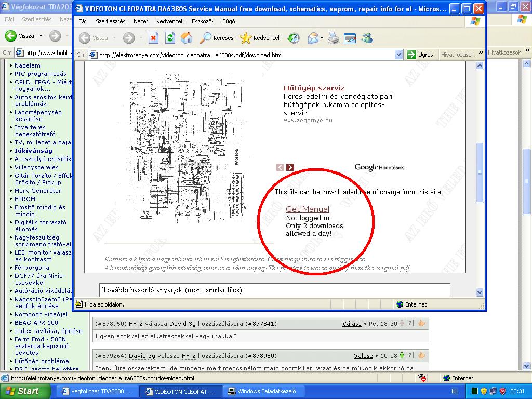This screenshot has height=399, width=532.
Task: Click Válasz link on post #879264
Action: tap(363, 356)
